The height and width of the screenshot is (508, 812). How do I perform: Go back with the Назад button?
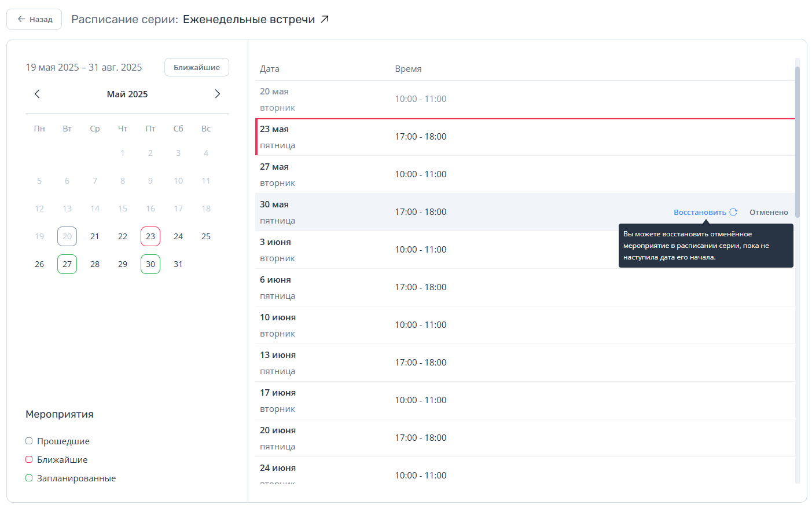[34, 19]
